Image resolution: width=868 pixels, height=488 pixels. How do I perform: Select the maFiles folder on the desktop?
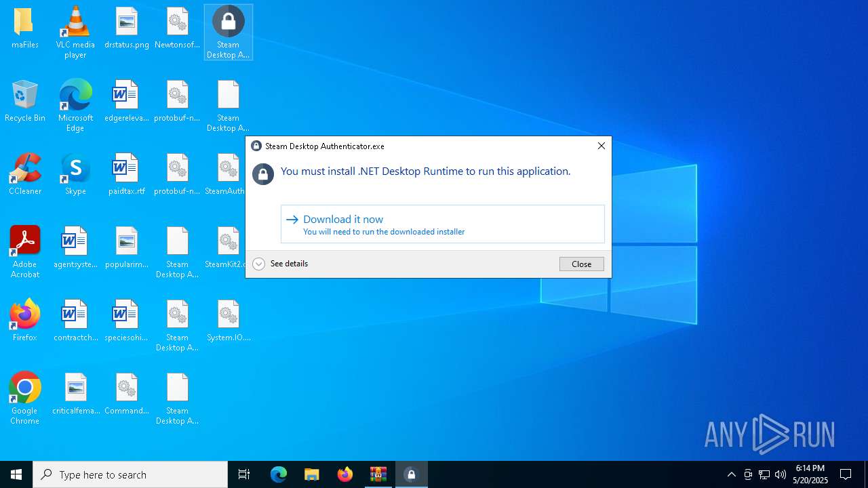25,29
